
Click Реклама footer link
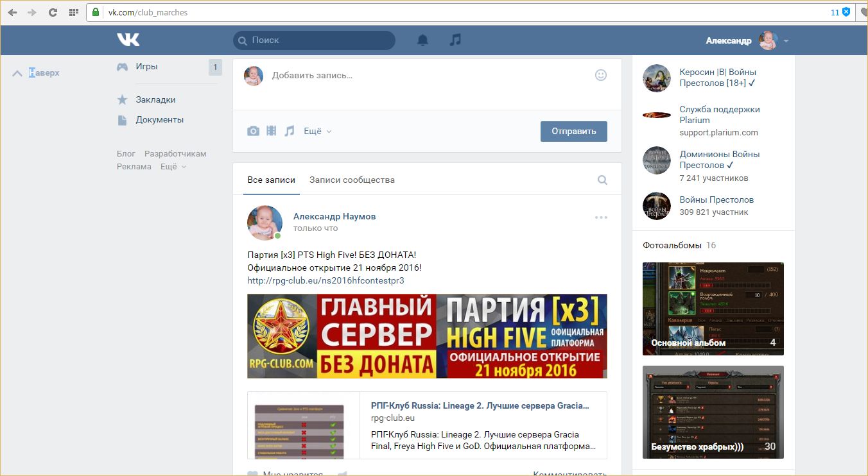click(134, 167)
